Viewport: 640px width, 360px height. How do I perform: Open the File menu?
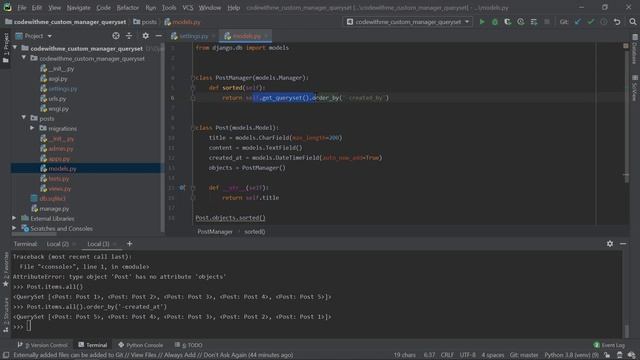(22, 8)
